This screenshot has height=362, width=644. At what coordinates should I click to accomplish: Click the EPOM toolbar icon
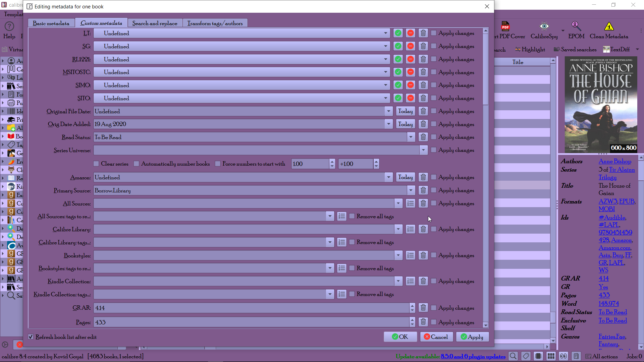click(576, 27)
